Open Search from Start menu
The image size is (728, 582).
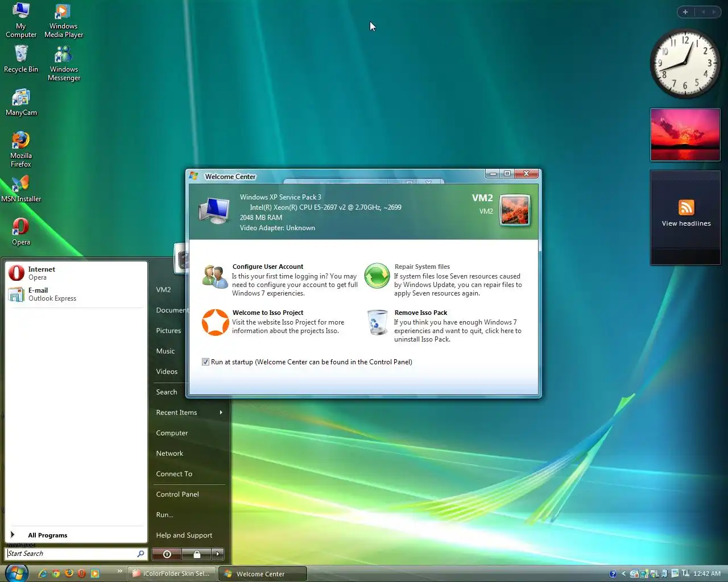tap(167, 392)
